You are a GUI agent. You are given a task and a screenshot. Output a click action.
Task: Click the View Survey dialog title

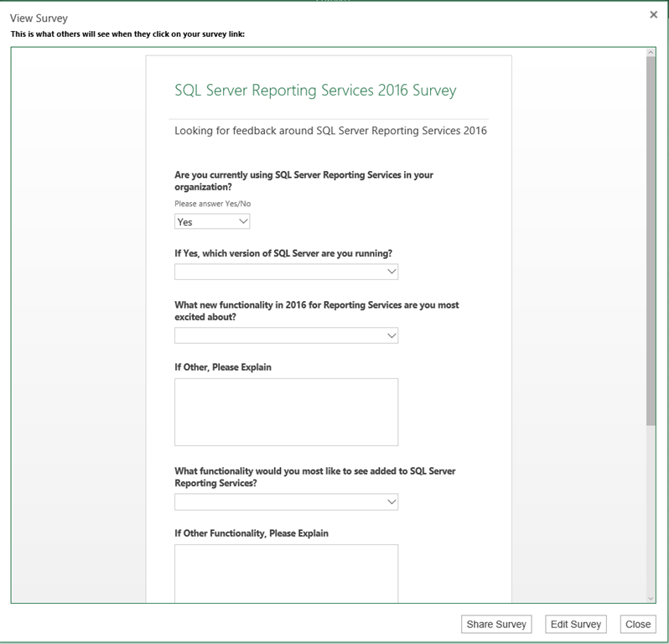[x=39, y=18]
